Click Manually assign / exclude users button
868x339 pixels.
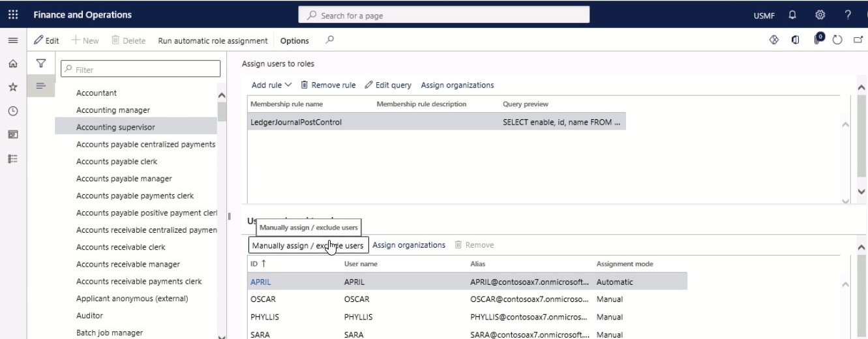click(x=308, y=245)
